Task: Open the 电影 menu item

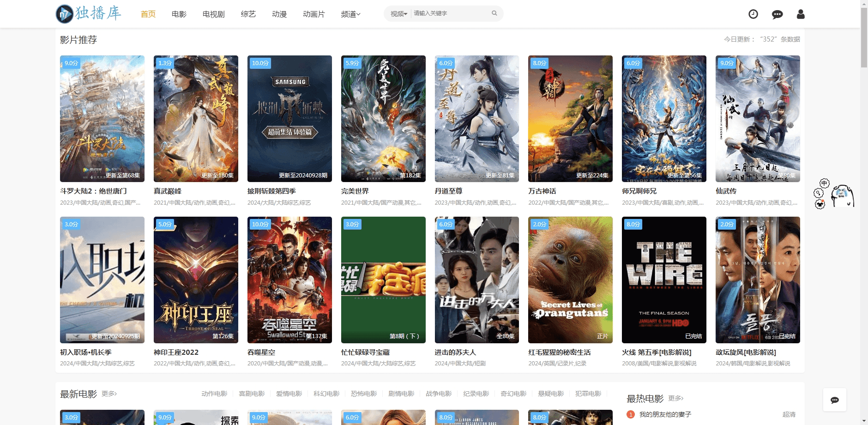Action: point(179,14)
